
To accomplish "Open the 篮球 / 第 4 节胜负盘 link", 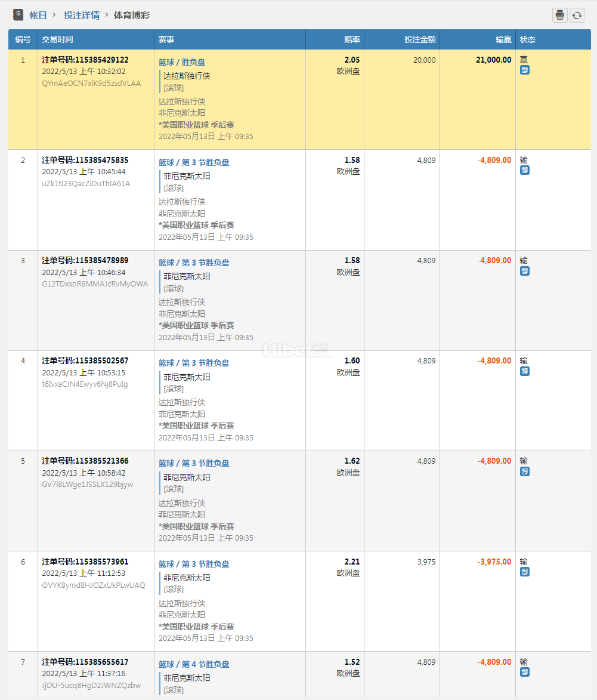I will (194, 664).
